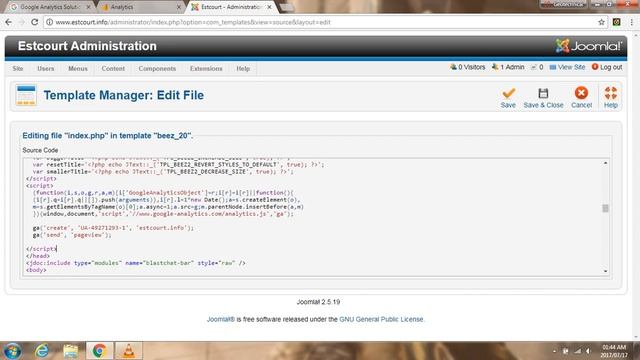Screen dimensions: 640x360
Task: Open the Site menu
Action: pos(18,69)
